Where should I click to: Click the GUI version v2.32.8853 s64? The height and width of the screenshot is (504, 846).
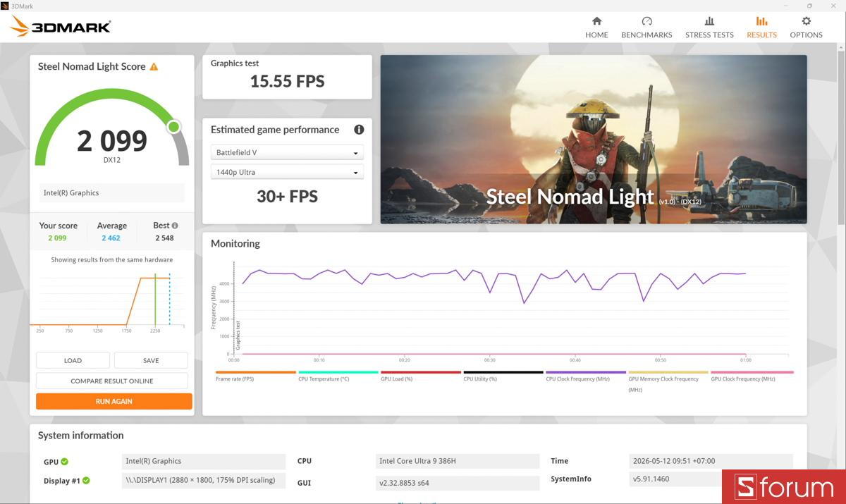pos(458,483)
